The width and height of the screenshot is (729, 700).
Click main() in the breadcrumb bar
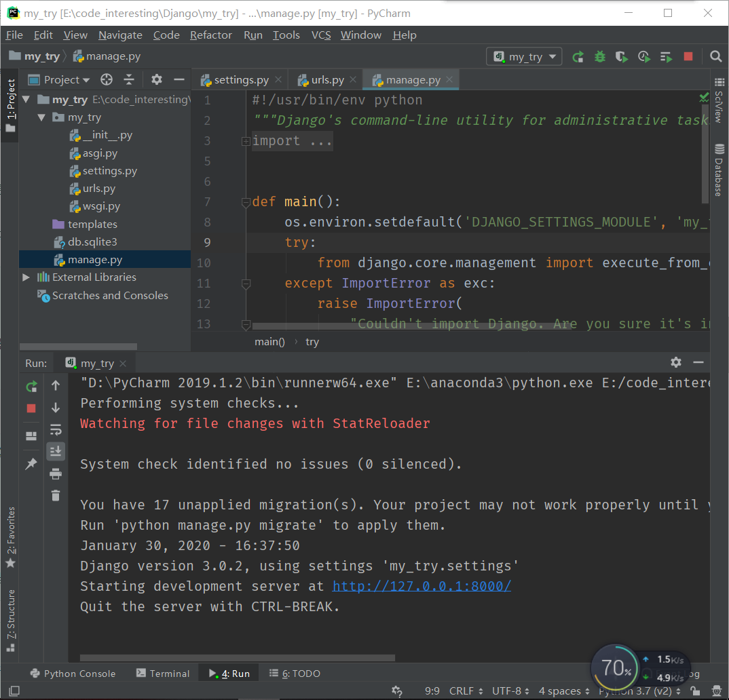click(x=269, y=342)
